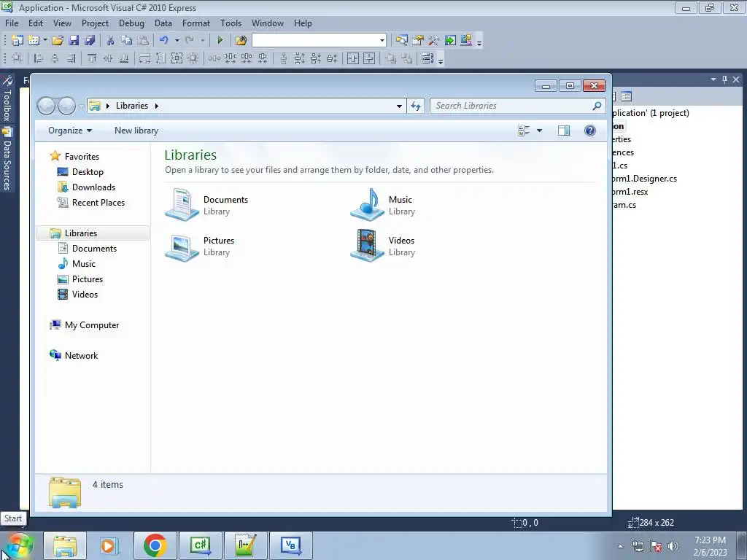Click the Explorer refresh button
747x560 pixels.
[x=416, y=106]
